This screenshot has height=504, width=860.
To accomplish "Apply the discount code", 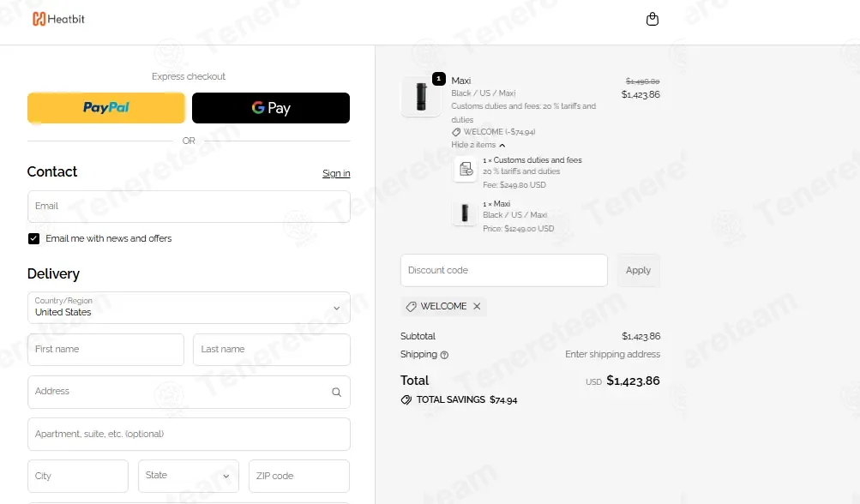I will tap(639, 270).
